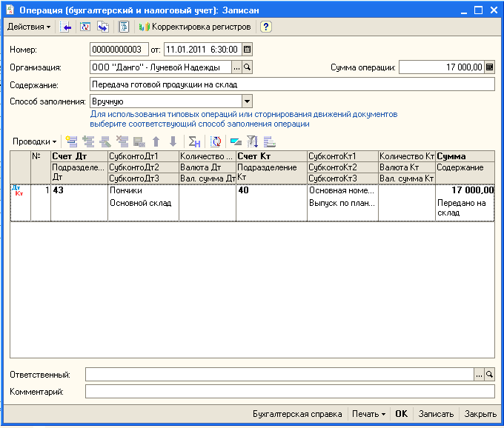Click the move row down arrow
The image size is (504, 428).
point(173,141)
